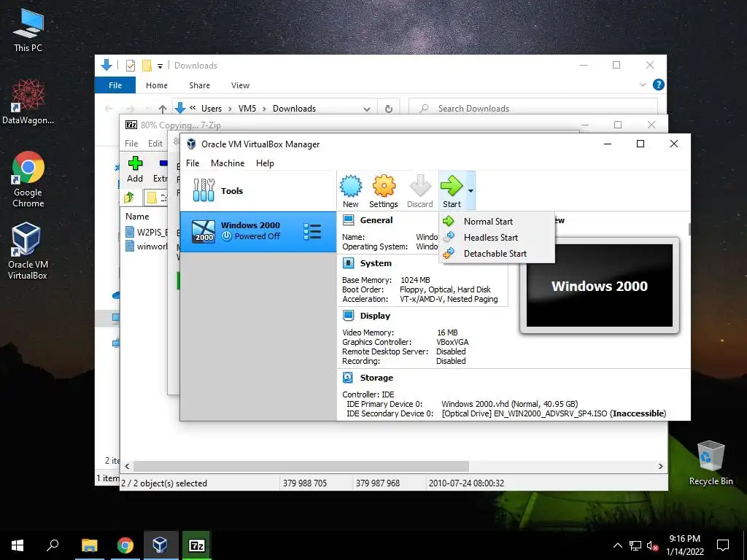747x560 pixels.
Task: Open the VirtualBox File menu
Action: point(193,163)
